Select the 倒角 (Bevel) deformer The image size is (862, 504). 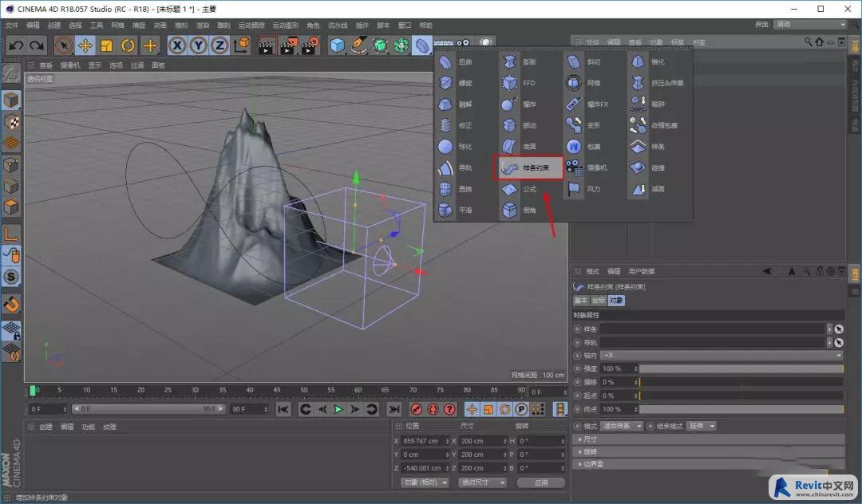coord(519,211)
